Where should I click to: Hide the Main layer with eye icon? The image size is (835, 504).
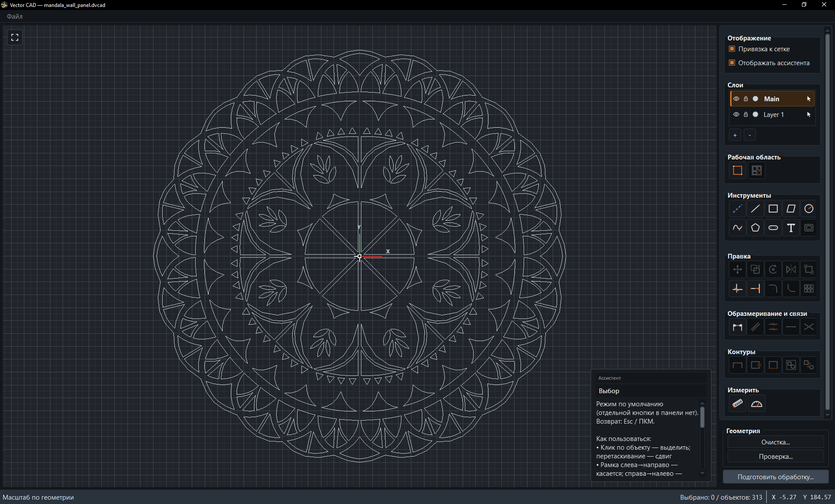click(736, 99)
